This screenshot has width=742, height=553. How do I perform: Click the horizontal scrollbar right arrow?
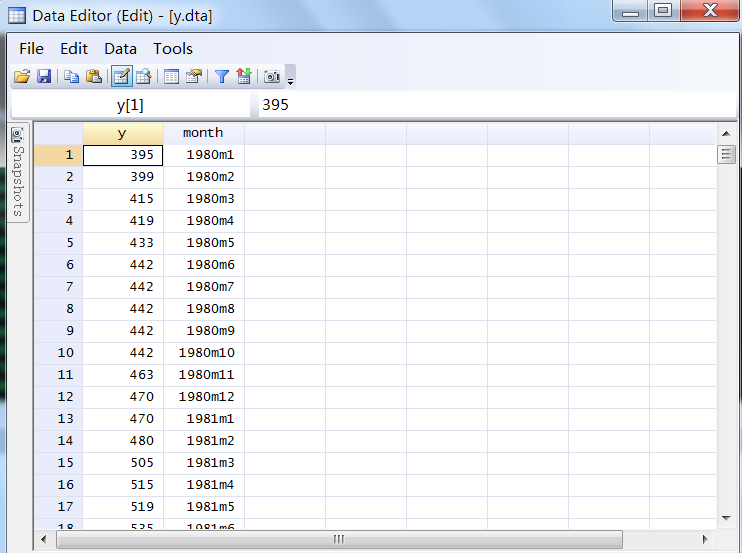pyautogui.click(x=705, y=539)
